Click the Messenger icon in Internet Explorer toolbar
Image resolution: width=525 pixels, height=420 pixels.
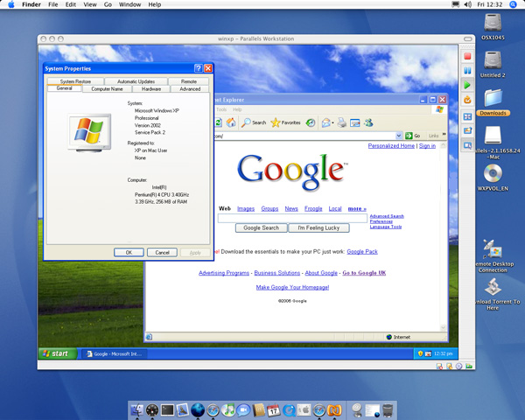(368, 122)
